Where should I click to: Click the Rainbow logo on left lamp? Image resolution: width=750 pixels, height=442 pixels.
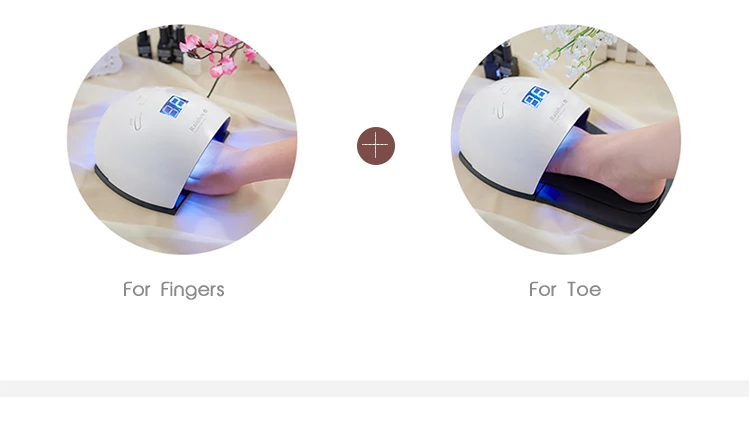[198, 120]
